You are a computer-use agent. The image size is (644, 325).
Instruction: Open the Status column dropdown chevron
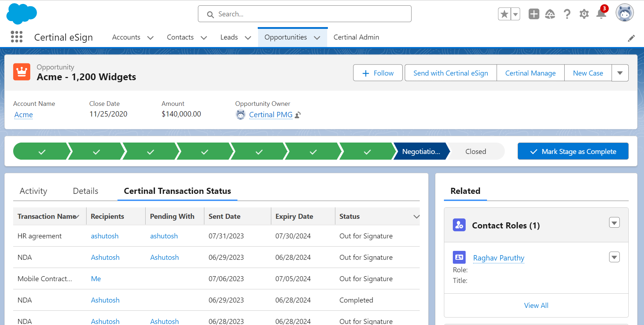(x=416, y=217)
